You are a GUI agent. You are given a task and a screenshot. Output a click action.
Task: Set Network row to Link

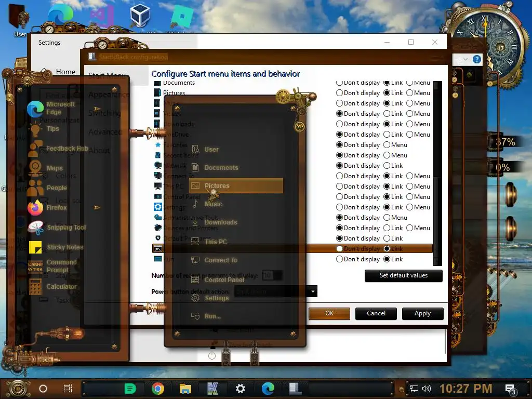pos(387,166)
